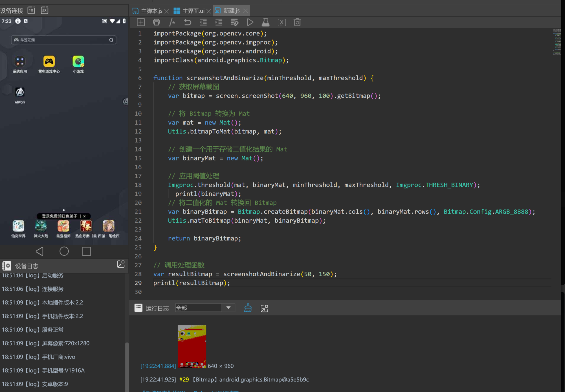Click the undo arrow icon

(187, 22)
